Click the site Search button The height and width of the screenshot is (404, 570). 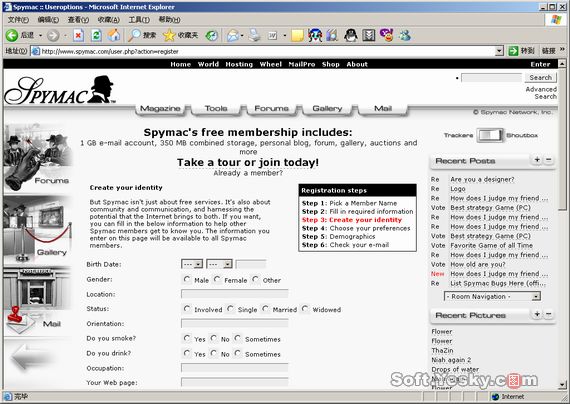[540, 77]
